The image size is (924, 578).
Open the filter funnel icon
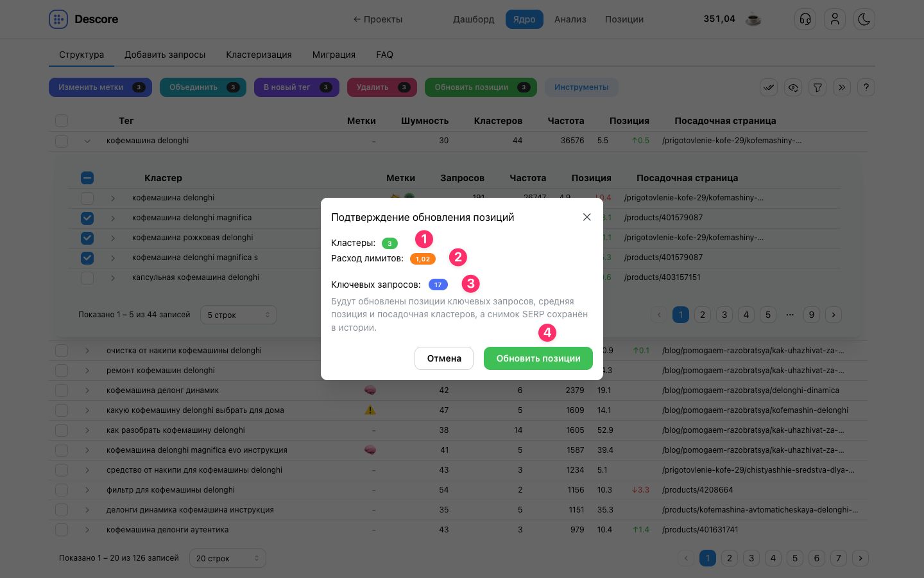[x=817, y=87]
